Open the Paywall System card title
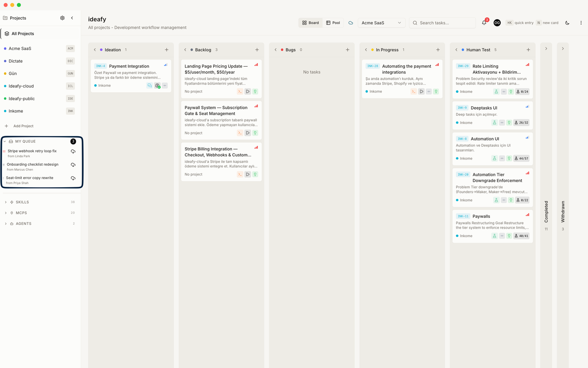Image resolution: width=588 pixels, height=368 pixels. coord(216,110)
